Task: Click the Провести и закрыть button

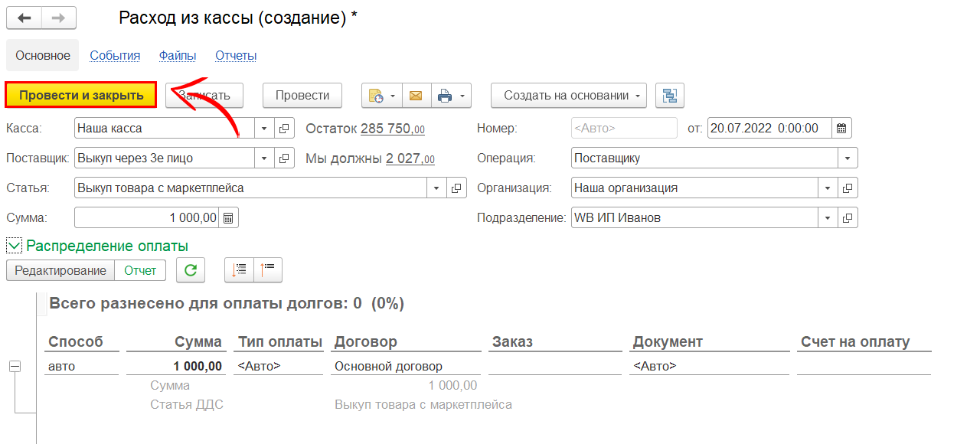Action: [x=81, y=96]
